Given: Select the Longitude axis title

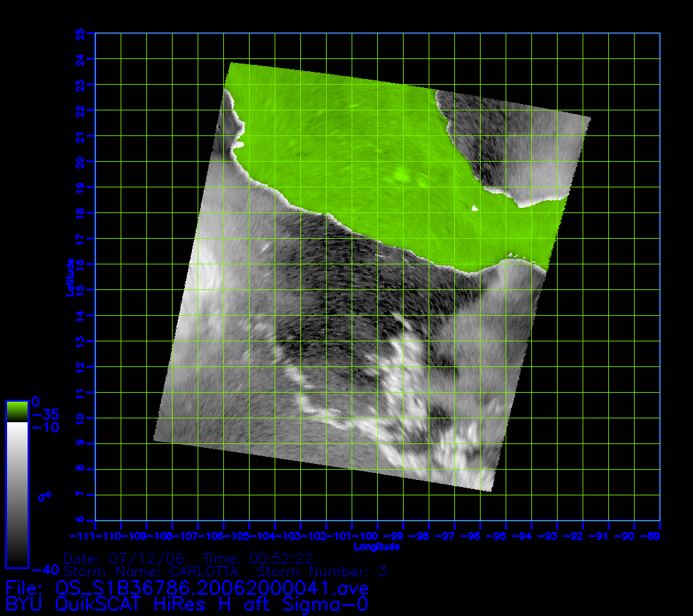Looking at the screenshot, I should click(377, 547).
